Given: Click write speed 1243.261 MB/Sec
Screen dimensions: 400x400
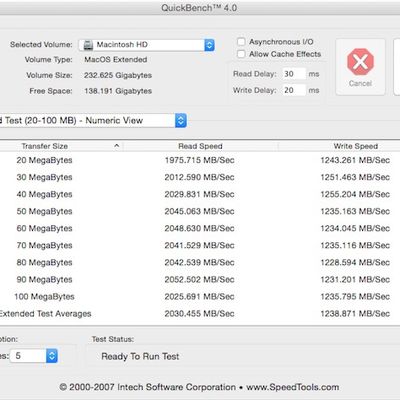Looking at the screenshot, I should coord(355,160).
